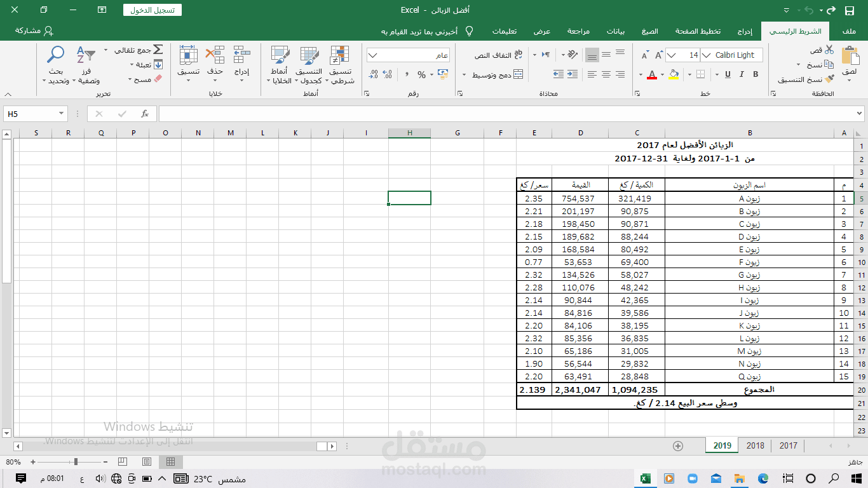Click the yellow fill color swatch
868x488 pixels.
click(674, 75)
